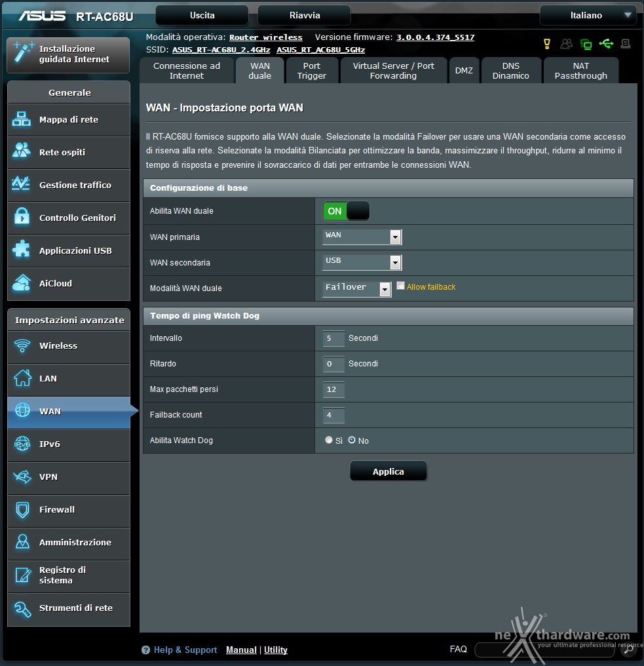
Task: Click the FAQ search magnifier icon
Action: tap(629, 650)
